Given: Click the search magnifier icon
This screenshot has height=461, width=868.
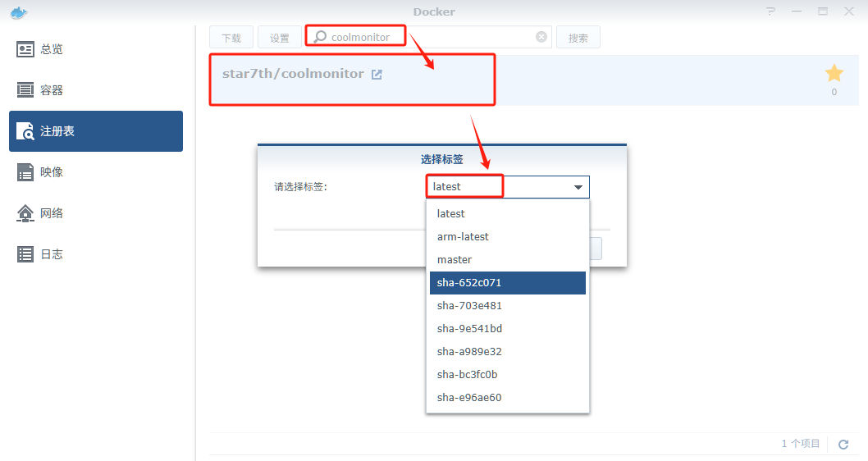Looking at the screenshot, I should click(320, 37).
